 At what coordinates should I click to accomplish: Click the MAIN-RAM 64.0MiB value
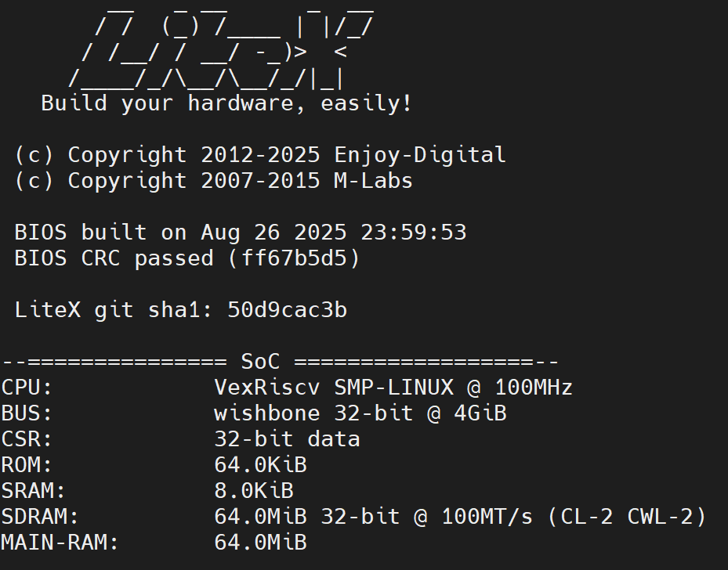click(260, 543)
